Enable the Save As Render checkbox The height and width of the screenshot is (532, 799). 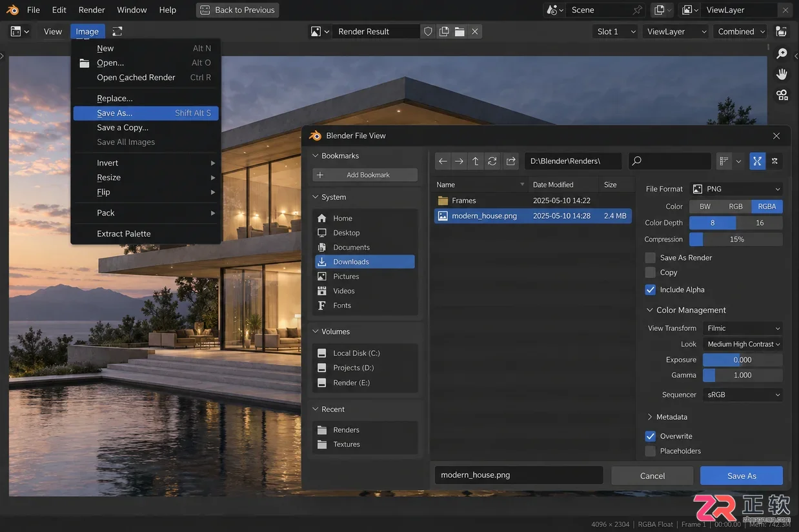tap(651, 257)
